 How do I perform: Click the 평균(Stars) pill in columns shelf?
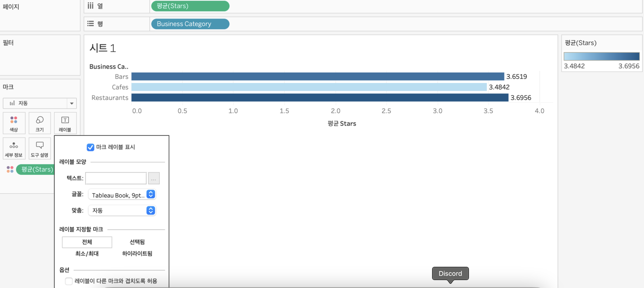[x=190, y=6]
